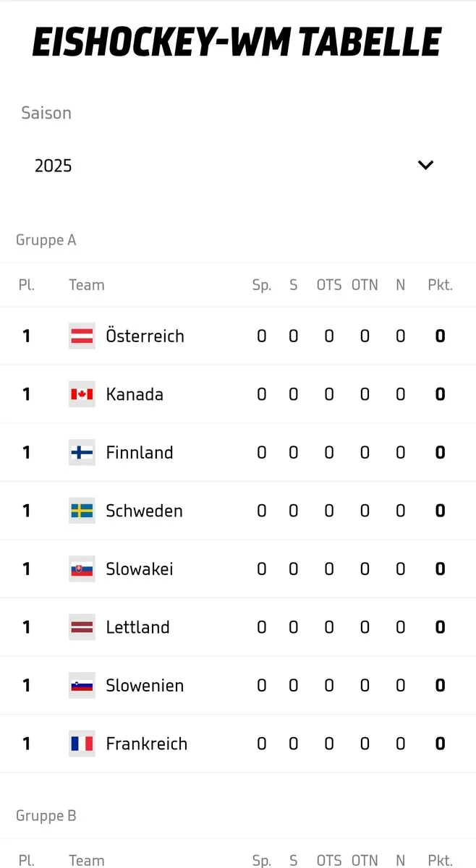Click the OTS column header in Gruppe A
The height and width of the screenshot is (868, 476).
coord(328,285)
